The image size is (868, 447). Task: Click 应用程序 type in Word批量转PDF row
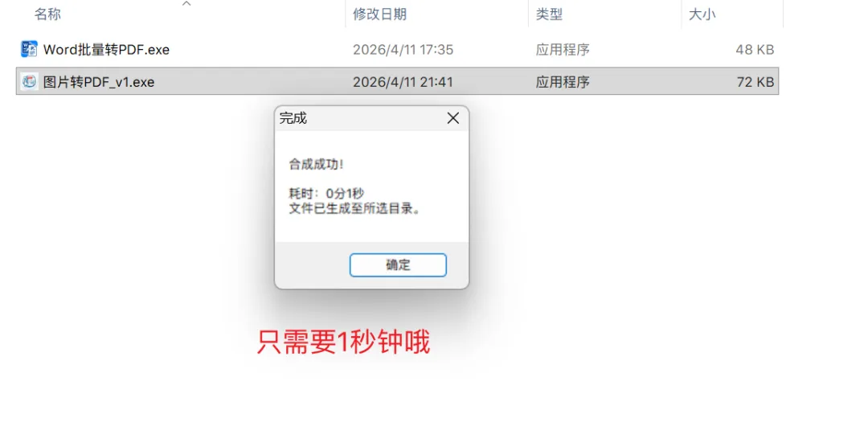pos(563,50)
